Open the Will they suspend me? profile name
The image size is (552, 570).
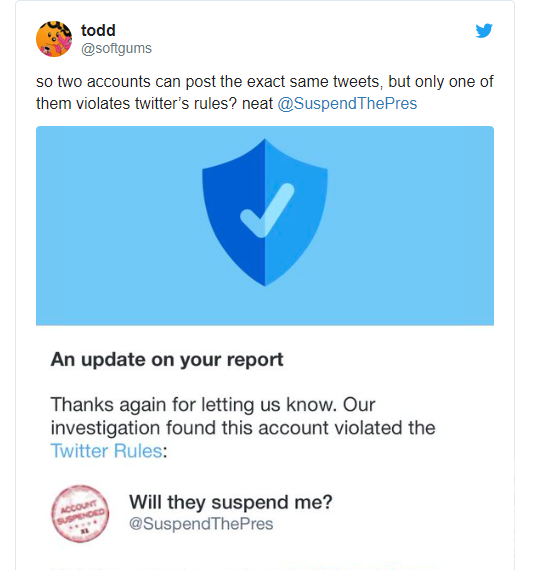tap(231, 502)
